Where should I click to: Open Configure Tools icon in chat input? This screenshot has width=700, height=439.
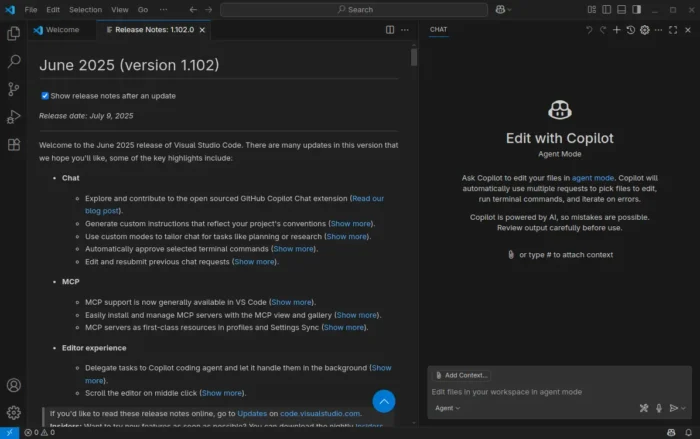[x=644, y=408]
